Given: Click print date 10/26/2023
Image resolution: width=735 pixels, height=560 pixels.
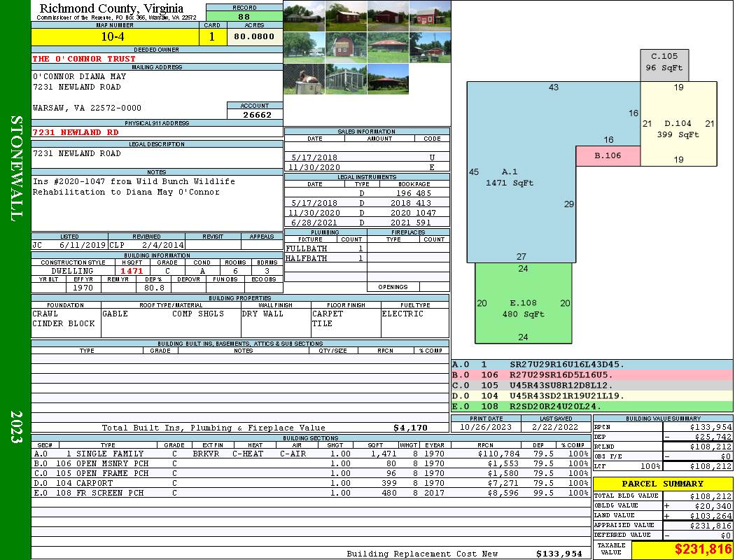Looking at the screenshot, I should click(x=486, y=427).
